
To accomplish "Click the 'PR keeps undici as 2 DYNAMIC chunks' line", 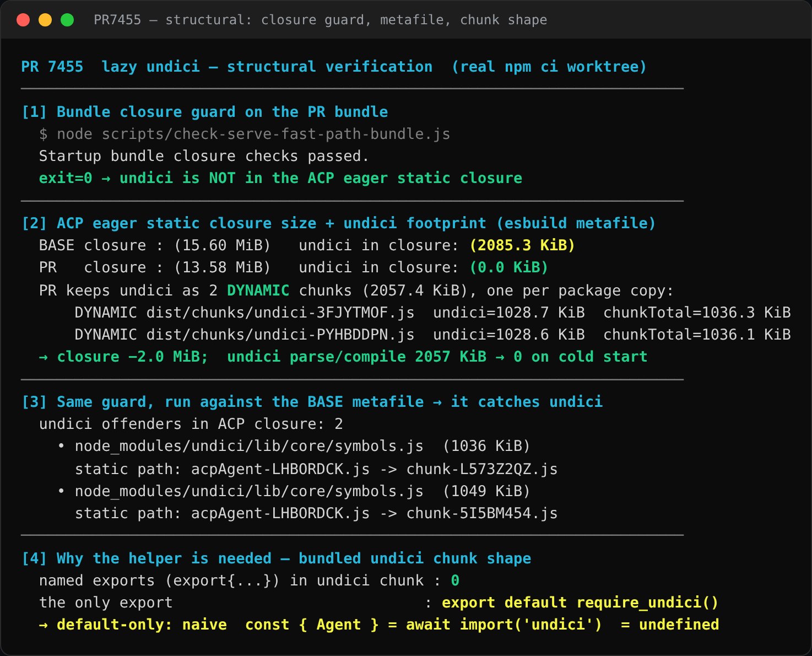I will [356, 291].
